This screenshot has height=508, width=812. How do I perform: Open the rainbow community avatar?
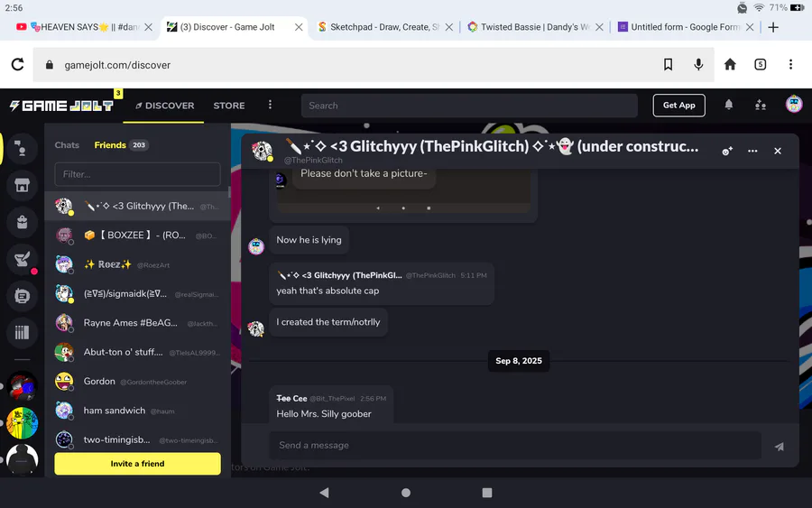[22, 422]
